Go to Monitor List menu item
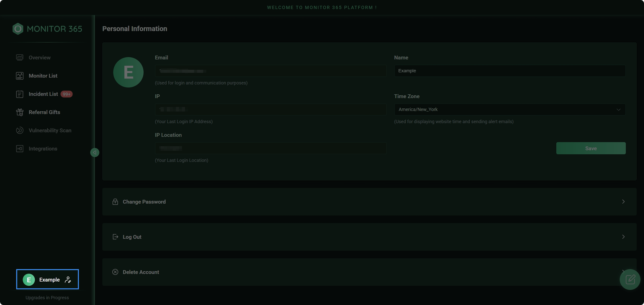644x305 pixels. click(x=43, y=76)
